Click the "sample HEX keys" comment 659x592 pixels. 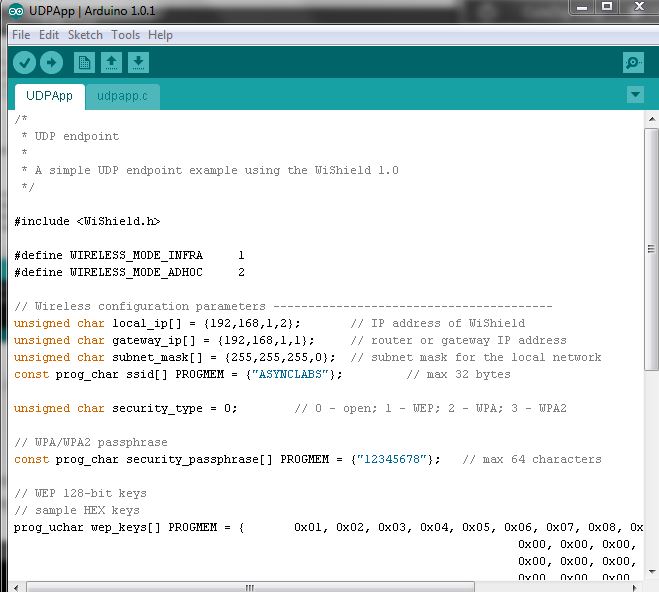click(77, 510)
